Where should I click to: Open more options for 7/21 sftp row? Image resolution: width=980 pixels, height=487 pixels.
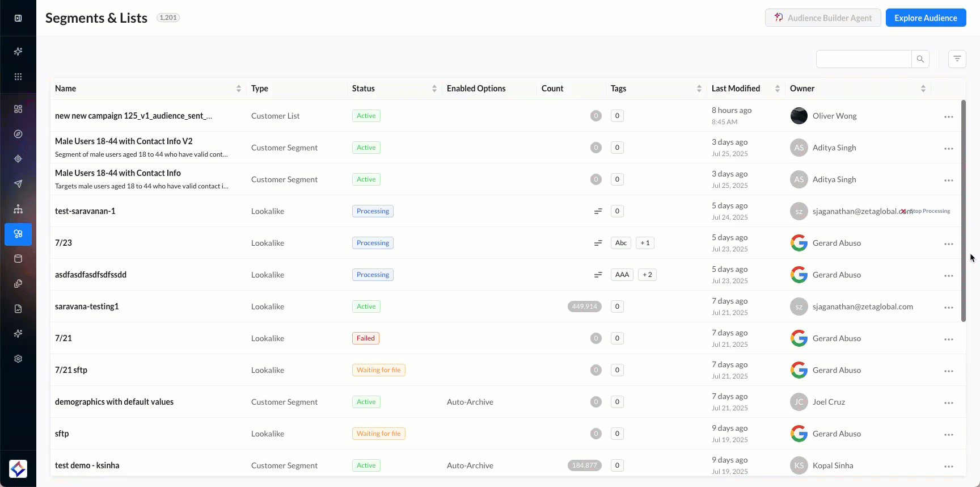tap(948, 371)
